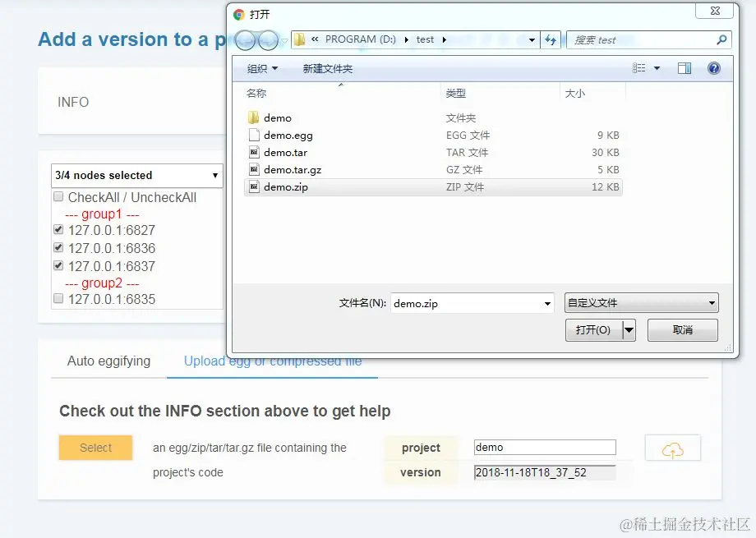This screenshot has width=756, height=538.
Task: Sort by 类型 column header
Action: [455, 93]
